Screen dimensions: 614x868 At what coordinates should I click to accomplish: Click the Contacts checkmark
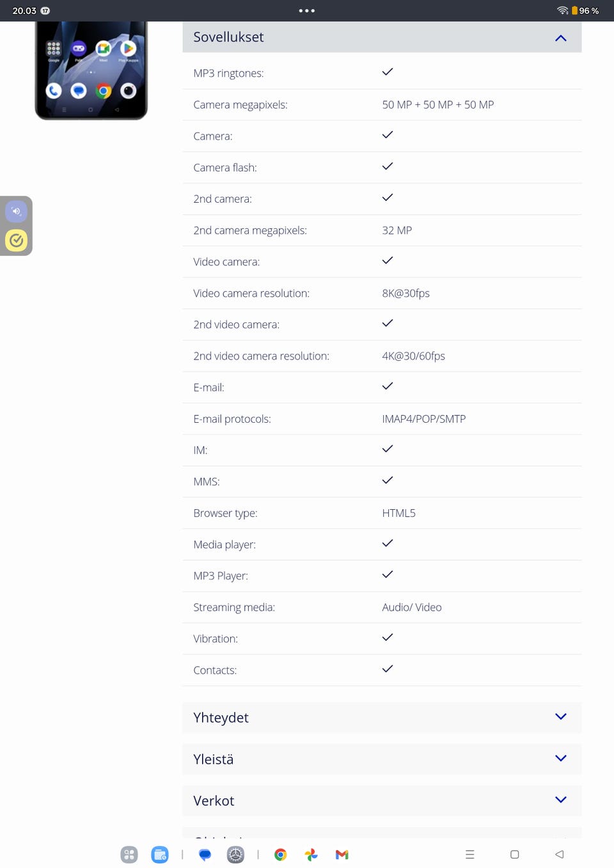click(387, 669)
